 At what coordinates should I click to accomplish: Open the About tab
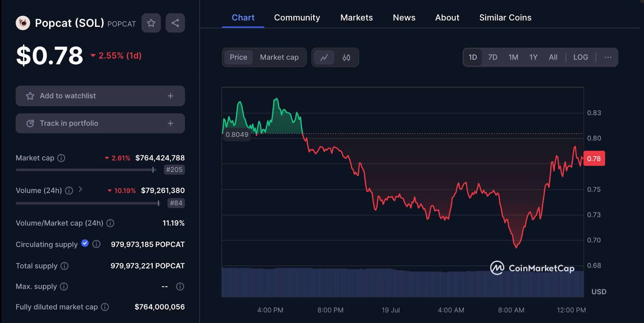pyautogui.click(x=447, y=18)
